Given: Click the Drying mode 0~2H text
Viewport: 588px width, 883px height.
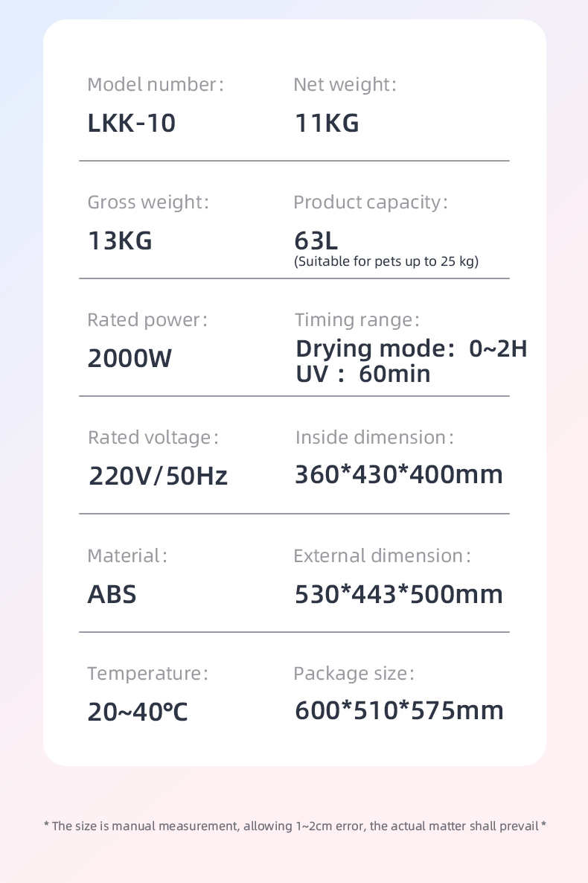Looking at the screenshot, I should pyautogui.click(x=411, y=348).
